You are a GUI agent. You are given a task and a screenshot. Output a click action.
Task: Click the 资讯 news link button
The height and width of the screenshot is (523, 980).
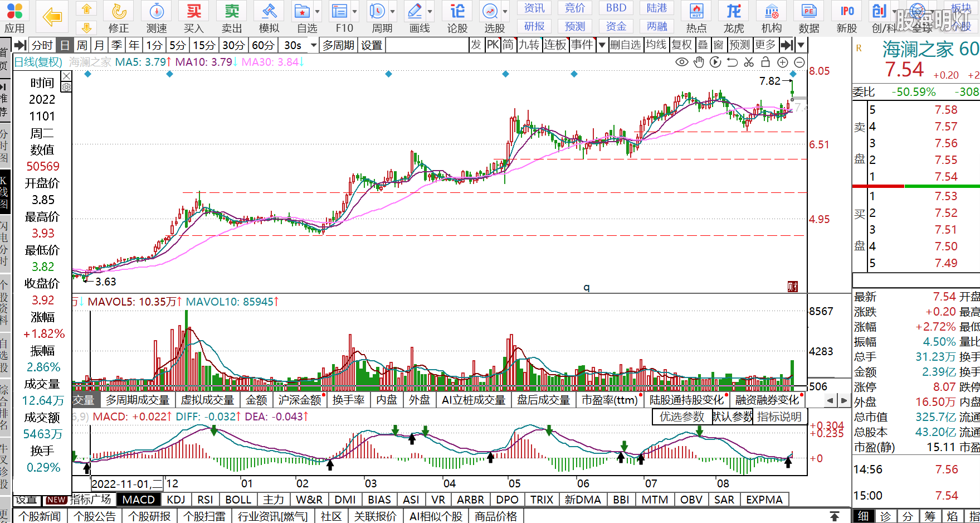pyautogui.click(x=534, y=8)
